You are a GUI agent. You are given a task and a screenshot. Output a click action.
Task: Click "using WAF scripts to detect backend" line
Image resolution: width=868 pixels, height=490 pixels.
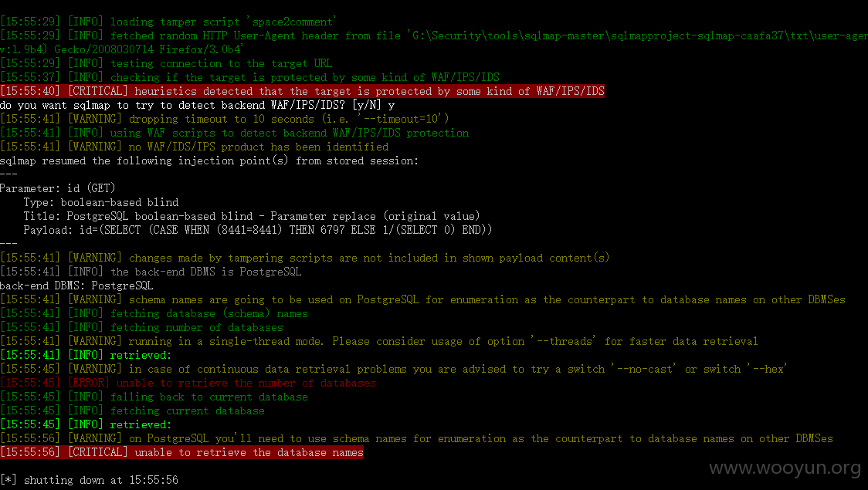tap(235, 133)
